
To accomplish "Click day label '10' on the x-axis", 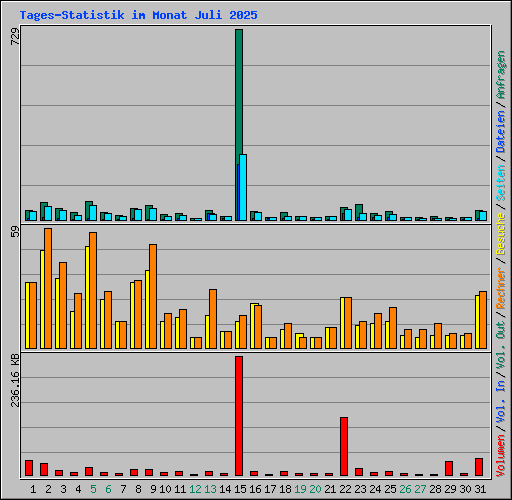I will 165,489.
